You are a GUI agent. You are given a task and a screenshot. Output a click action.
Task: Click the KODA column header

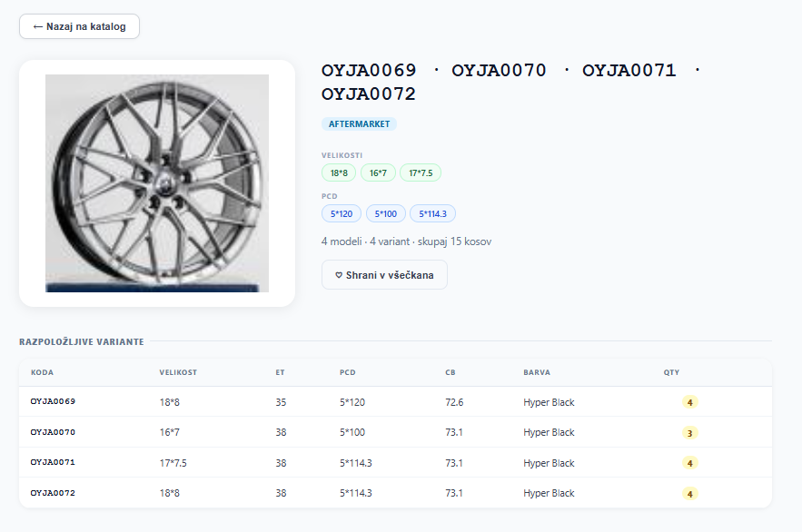tap(42, 372)
